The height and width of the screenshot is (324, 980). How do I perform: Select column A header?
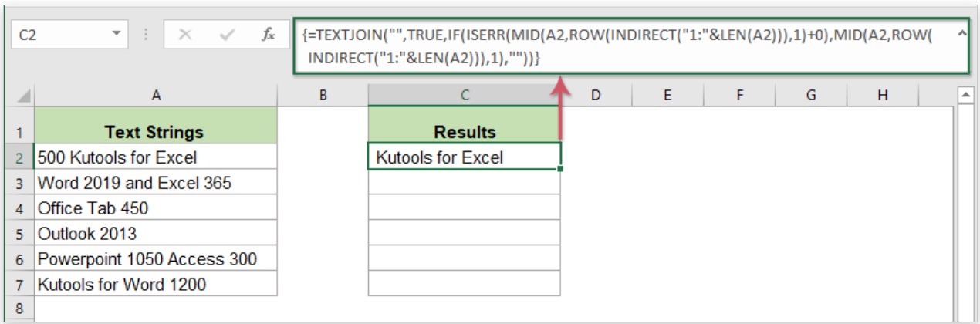[156, 95]
